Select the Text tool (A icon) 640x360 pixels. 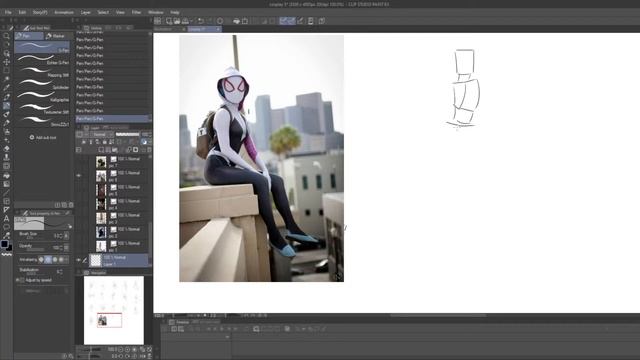click(6, 218)
